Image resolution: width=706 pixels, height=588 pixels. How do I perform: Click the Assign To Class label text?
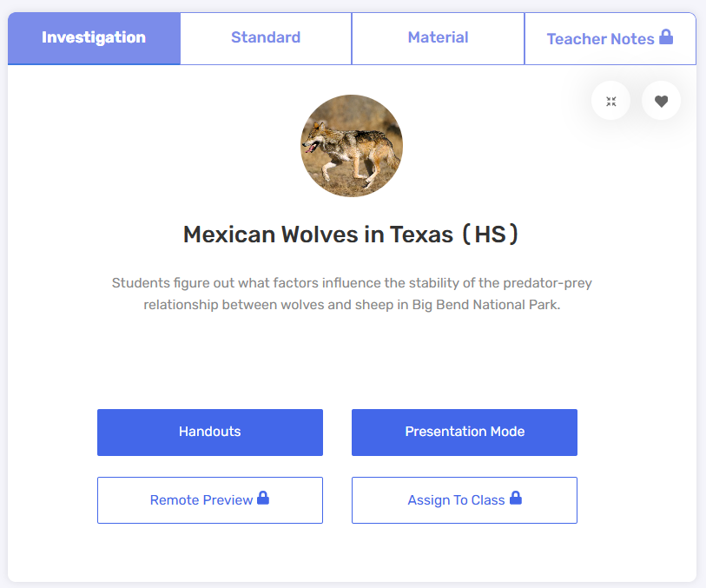pos(456,500)
